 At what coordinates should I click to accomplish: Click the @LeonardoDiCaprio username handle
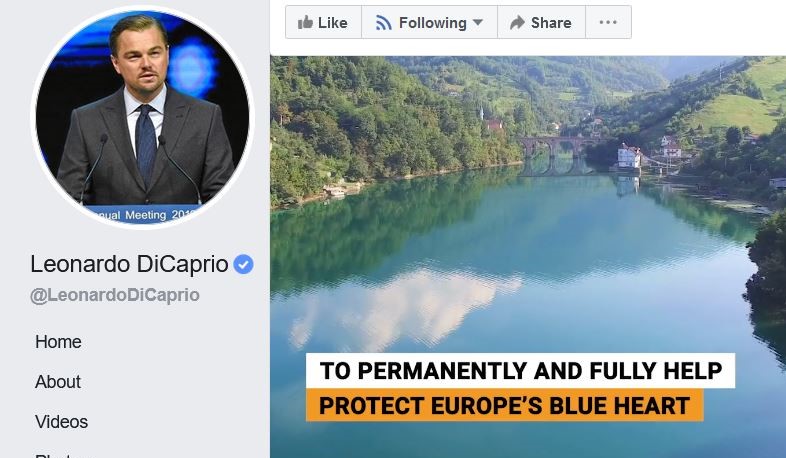[115, 295]
